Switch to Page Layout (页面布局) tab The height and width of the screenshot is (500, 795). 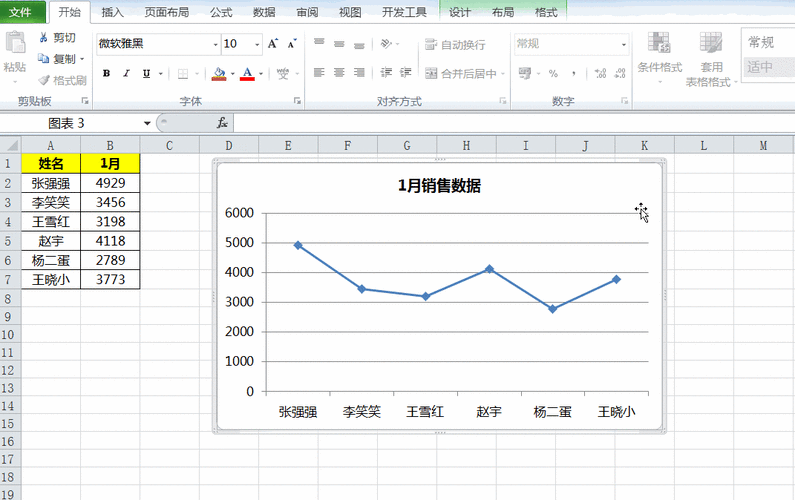(166, 12)
